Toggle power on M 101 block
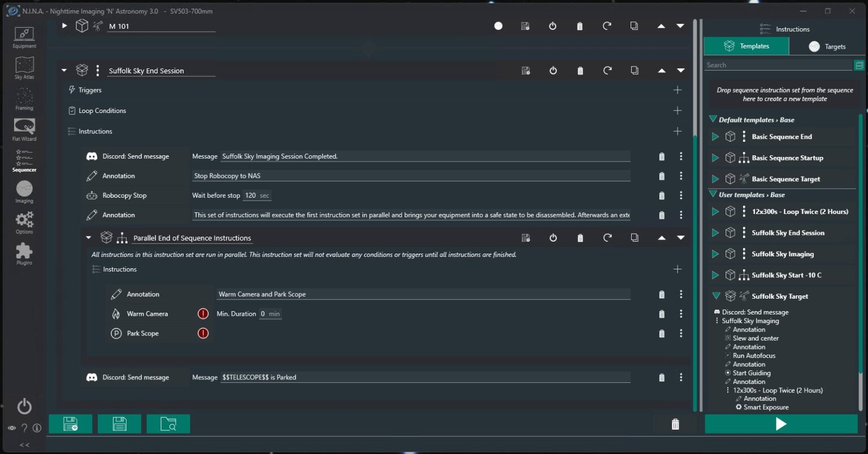Image resolution: width=868 pixels, height=454 pixels. 553,26
